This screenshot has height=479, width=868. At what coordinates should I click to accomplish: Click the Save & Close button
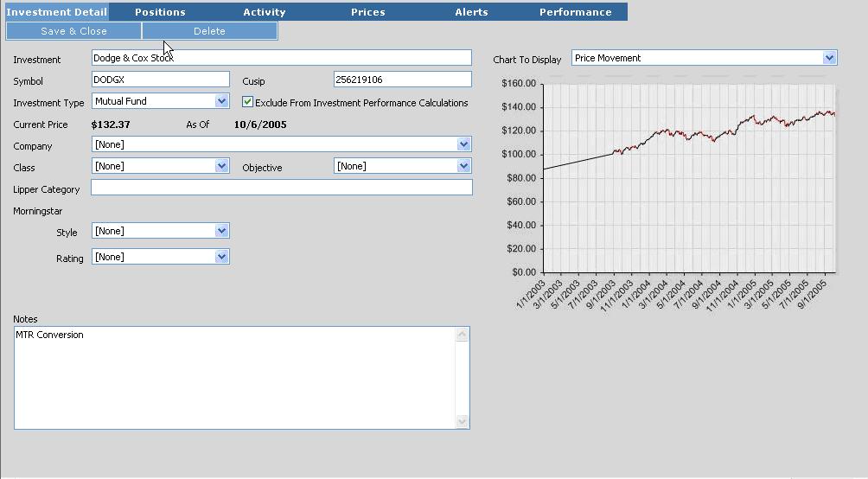tap(73, 31)
